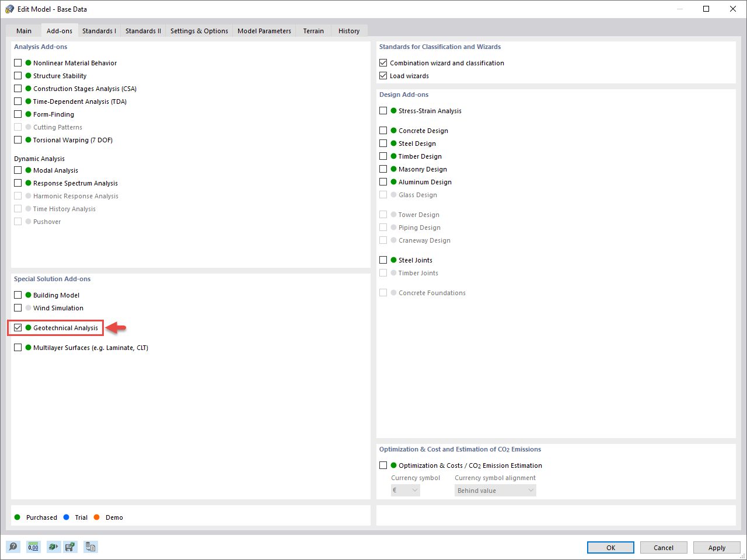
Task: Uncheck Load wizards option
Action: pos(383,75)
